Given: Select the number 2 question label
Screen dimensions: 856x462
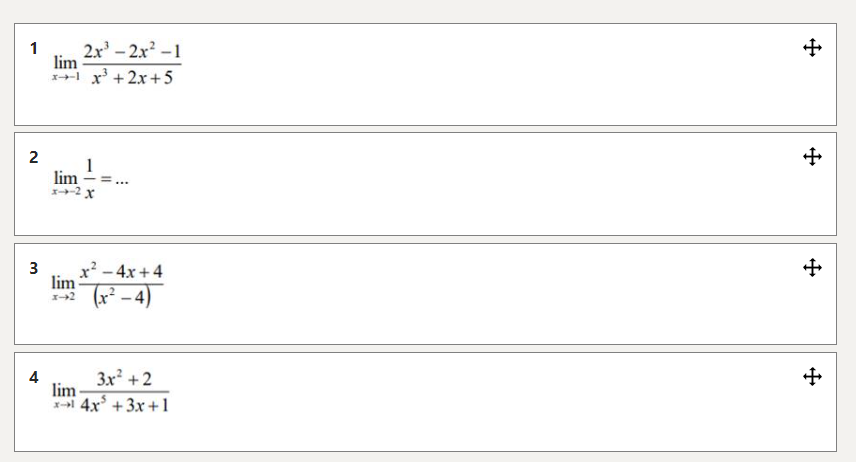Looking at the screenshot, I should point(34,157).
